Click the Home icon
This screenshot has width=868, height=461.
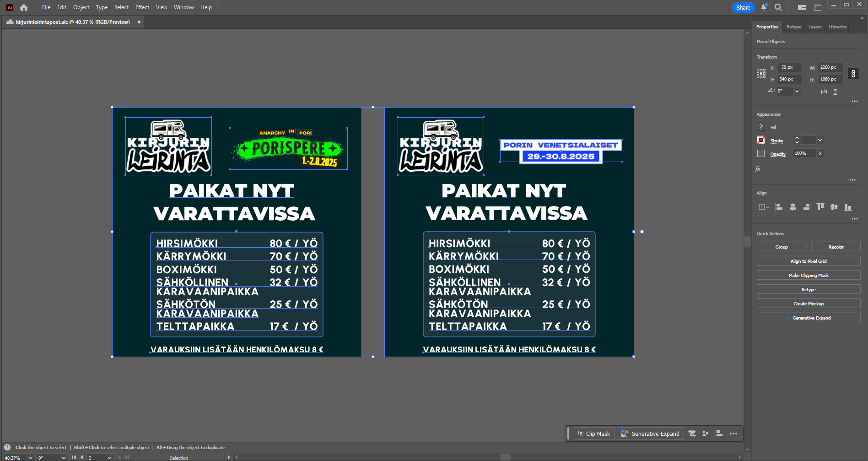pos(24,7)
